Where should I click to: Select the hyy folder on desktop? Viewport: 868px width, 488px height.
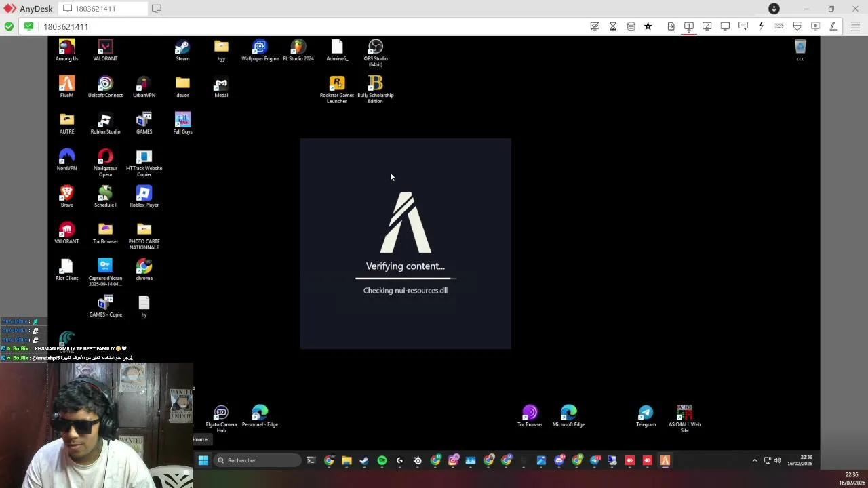pyautogui.click(x=221, y=51)
